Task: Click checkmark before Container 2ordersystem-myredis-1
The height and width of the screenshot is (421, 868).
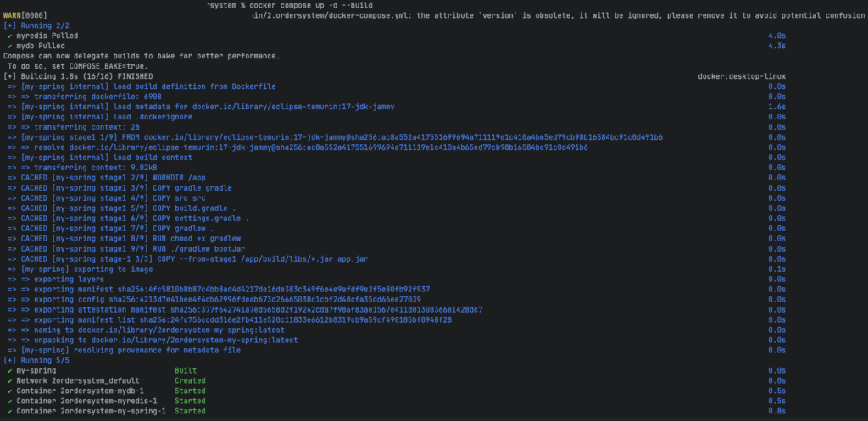Action: tap(10, 401)
